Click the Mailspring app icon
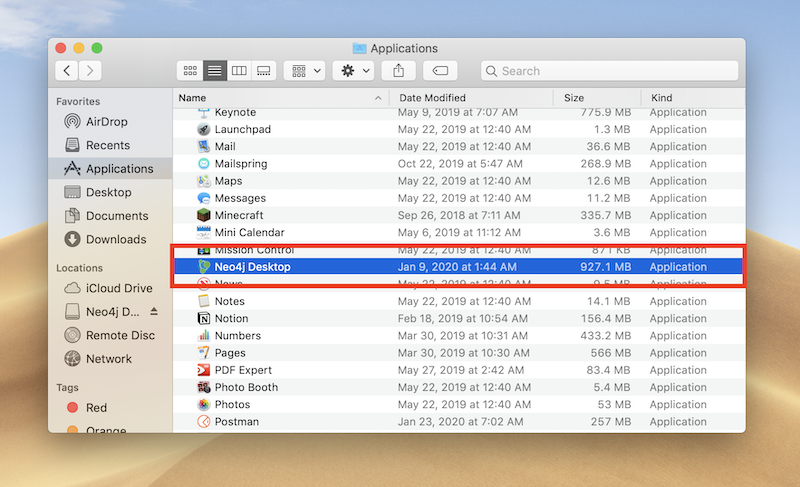Viewport: 800px width, 487px height. coord(204,164)
